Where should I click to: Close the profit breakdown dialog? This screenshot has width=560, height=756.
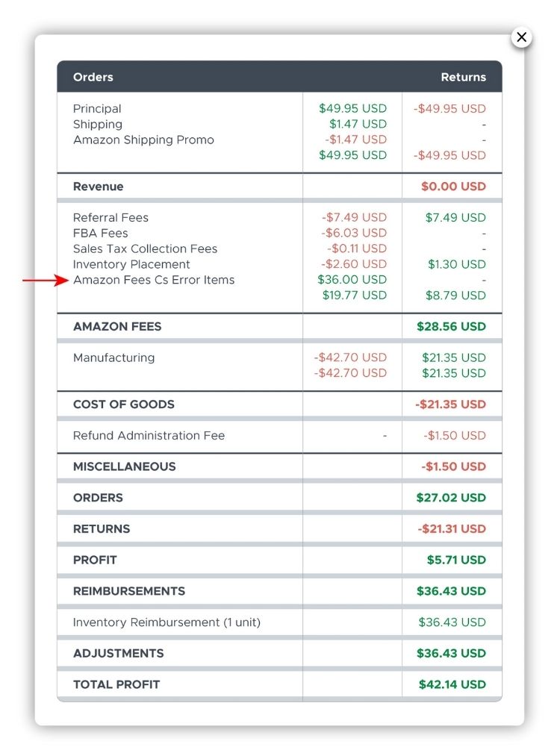521,37
